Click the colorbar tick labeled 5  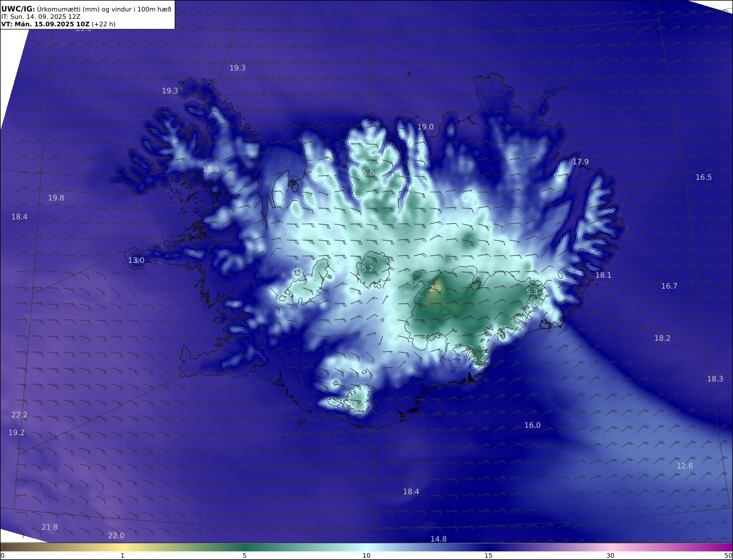(x=245, y=555)
